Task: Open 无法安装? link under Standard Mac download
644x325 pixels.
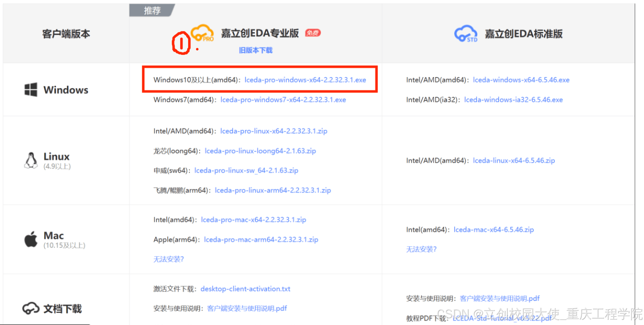Action: point(421,249)
